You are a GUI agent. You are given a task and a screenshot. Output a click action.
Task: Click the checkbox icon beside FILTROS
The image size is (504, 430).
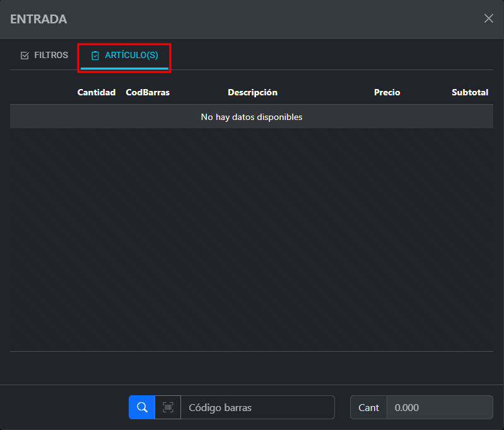(25, 56)
